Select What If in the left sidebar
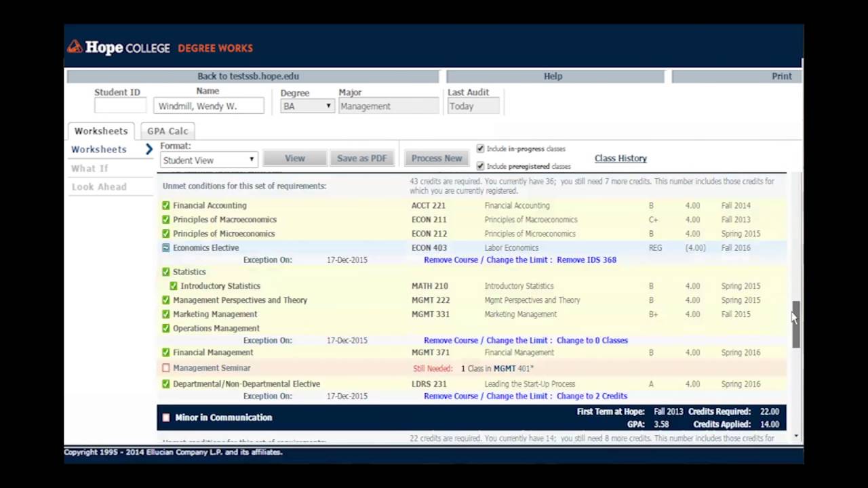 90,168
